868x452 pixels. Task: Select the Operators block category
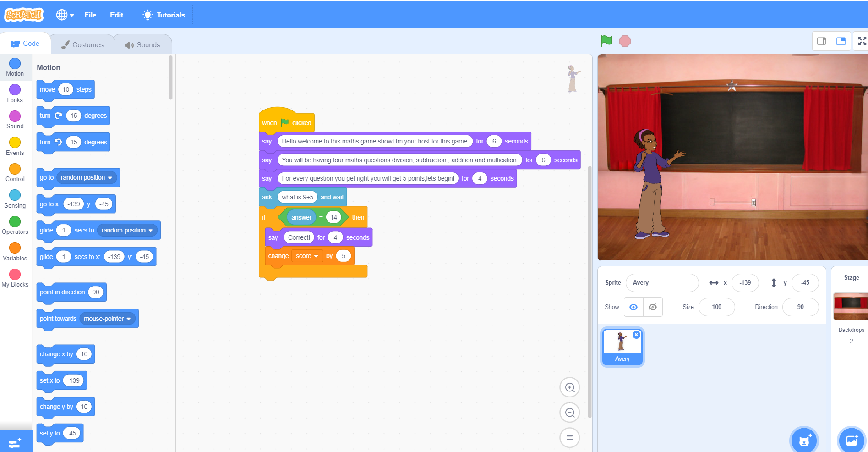tap(15, 225)
